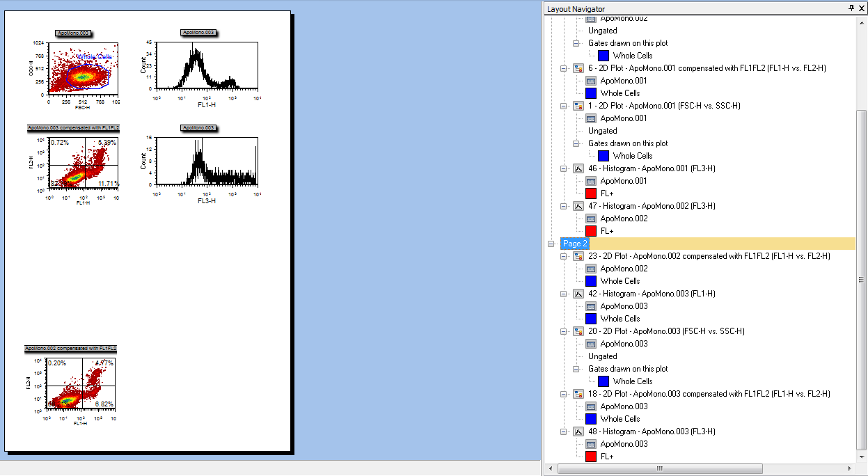
Task: Click red FL+ swatch under histogram 48
Action: (591, 457)
